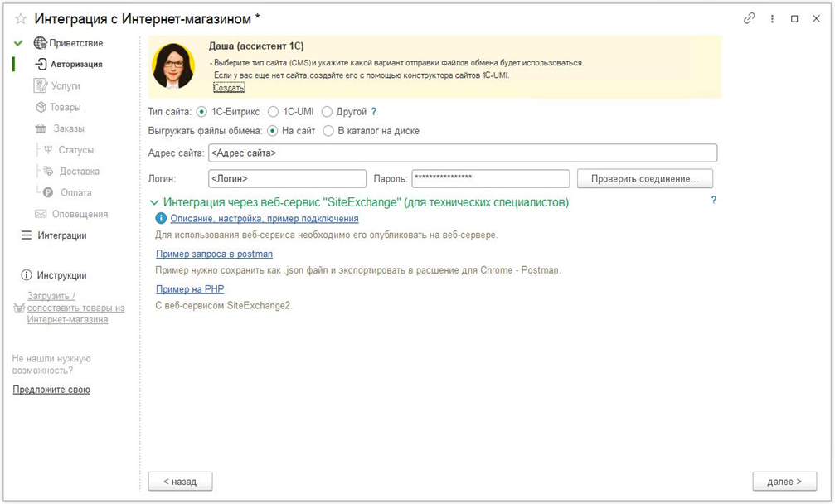Open the Интеграции sidebar section
The image size is (835, 504).
61,235
